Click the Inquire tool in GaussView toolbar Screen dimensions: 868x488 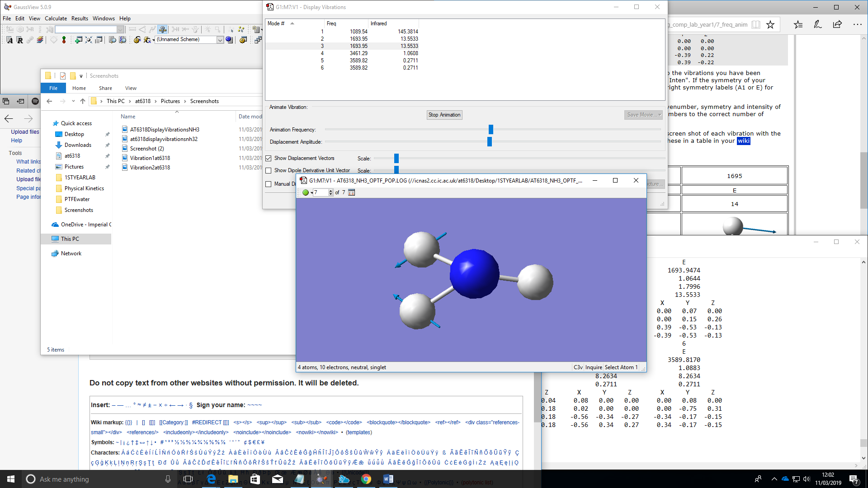[x=162, y=29]
